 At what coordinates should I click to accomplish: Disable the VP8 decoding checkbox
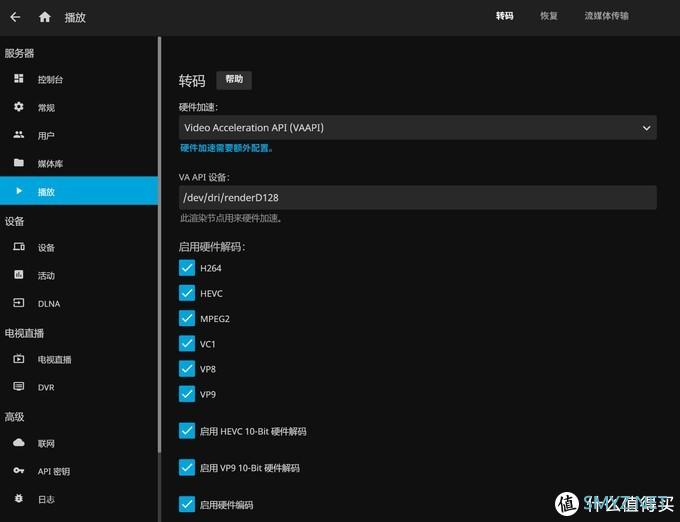pyautogui.click(x=187, y=369)
